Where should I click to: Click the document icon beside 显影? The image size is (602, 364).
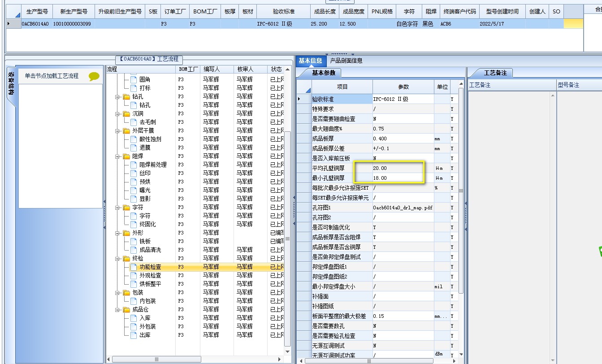[x=134, y=199]
